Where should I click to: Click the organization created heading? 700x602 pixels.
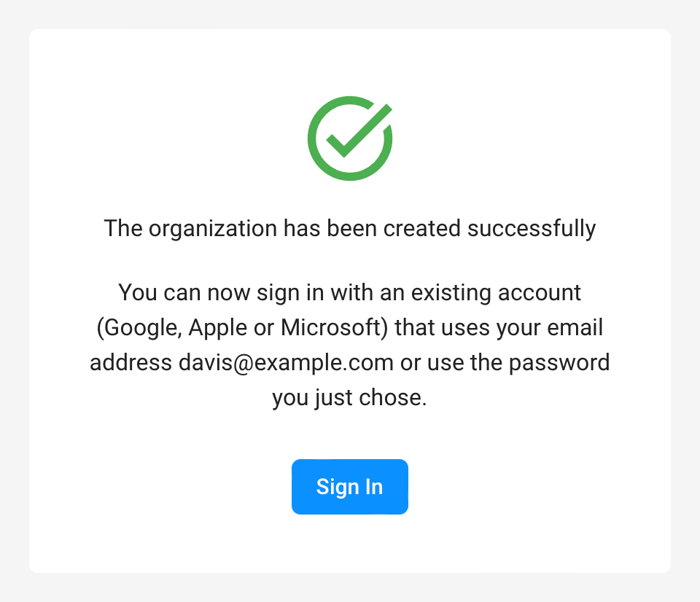(x=349, y=228)
